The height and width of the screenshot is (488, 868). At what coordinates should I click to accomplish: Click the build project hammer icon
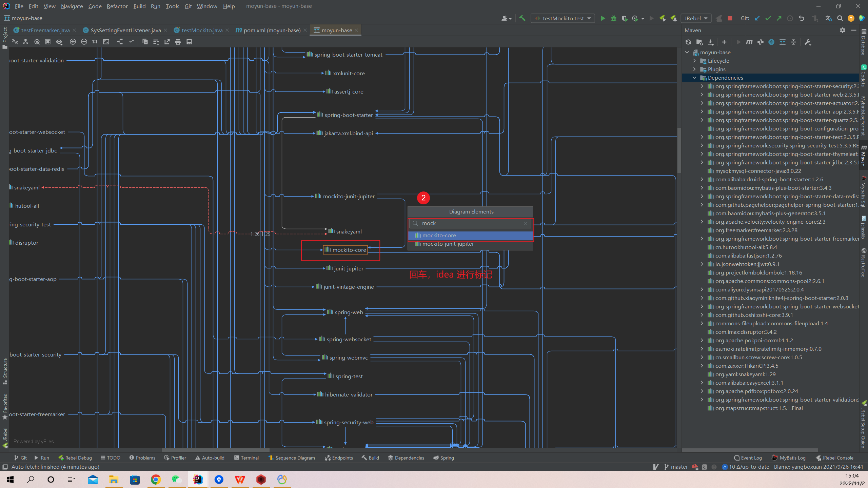[522, 18]
